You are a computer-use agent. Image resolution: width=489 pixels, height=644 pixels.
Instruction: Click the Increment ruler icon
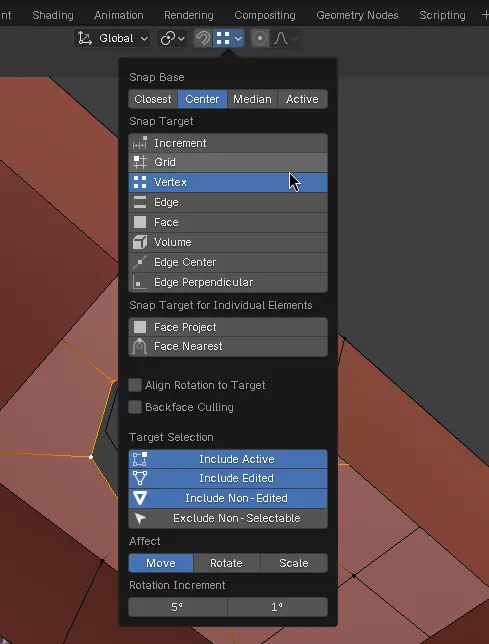click(140, 143)
